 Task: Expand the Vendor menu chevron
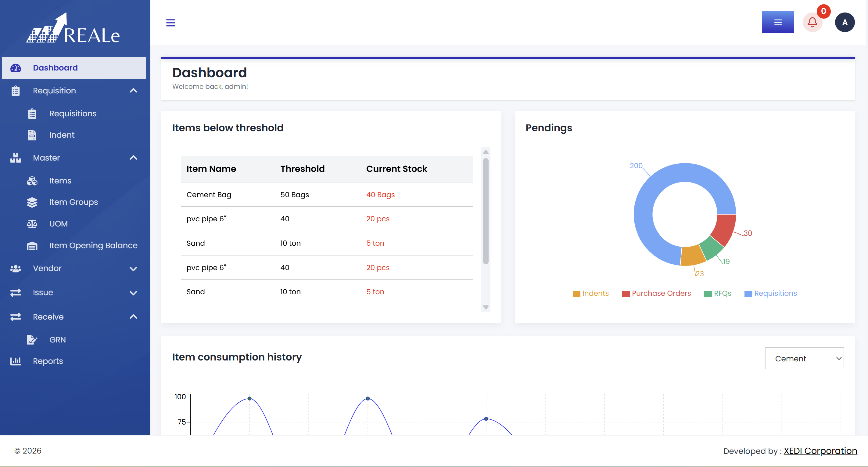coord(134,269)
